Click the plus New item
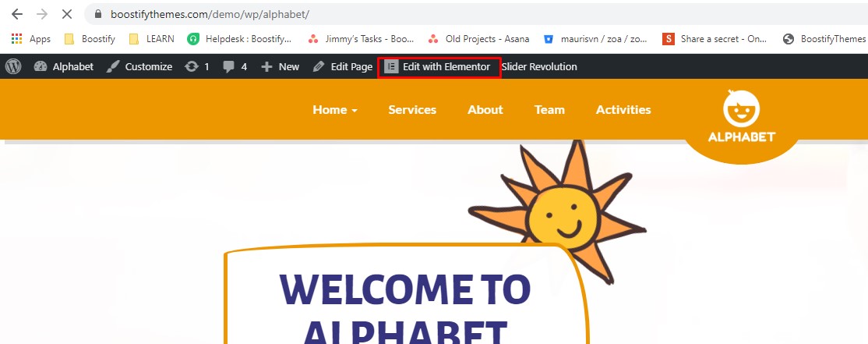The image size is (868, 344). pyautogui.click(x=280, y=66)
